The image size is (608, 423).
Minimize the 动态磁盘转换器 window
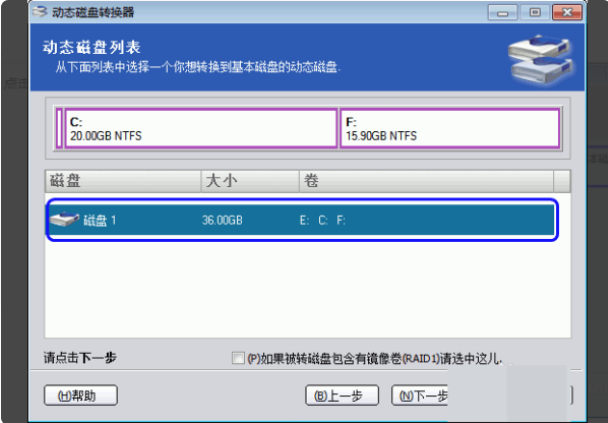[x=503, y=13]
